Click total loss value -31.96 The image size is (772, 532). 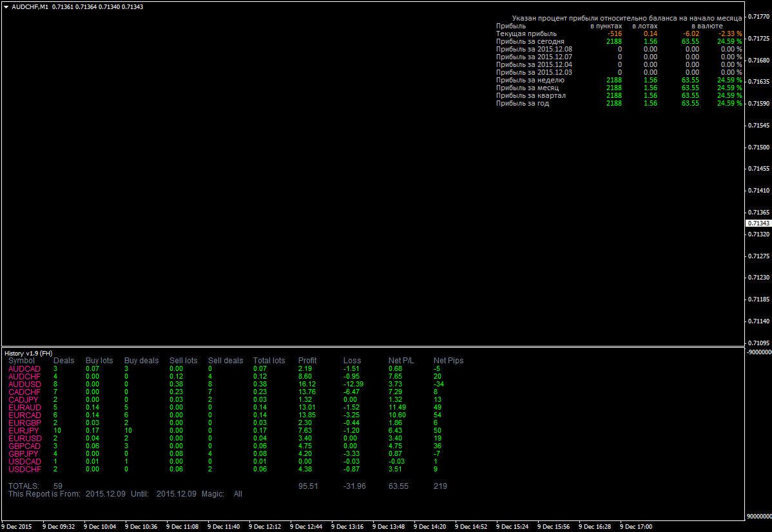[x=354, y=486]
